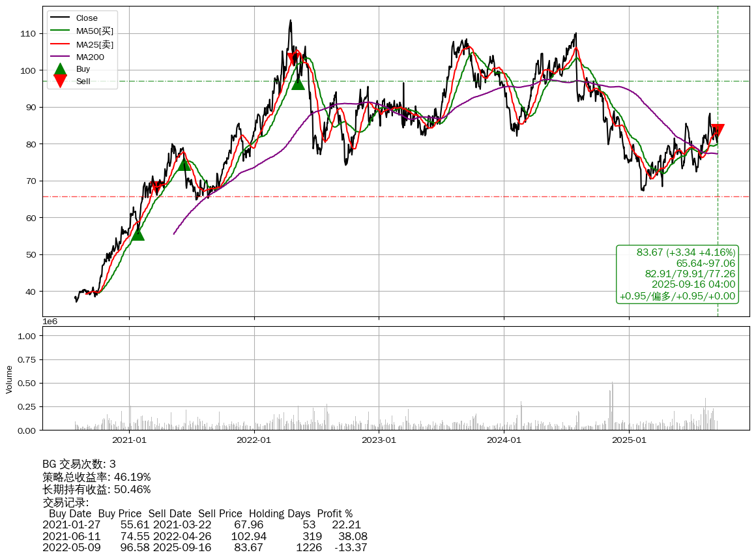Screen dimensions: 756x559
Task: Select the MA200 legend entry
Action: pyautogui.click(x=90, y=57)
